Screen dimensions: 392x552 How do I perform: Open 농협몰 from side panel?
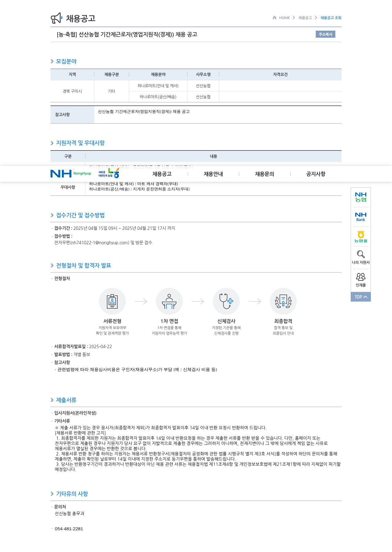[x=361, y=237]
